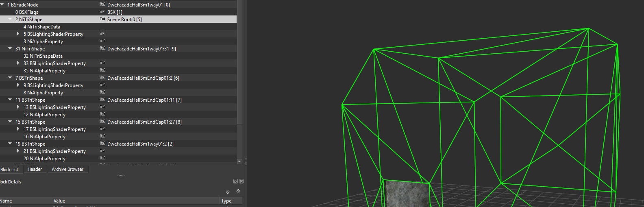Click Txt icon in 3 NiAlphaProperty row
This screenshot has width=644, height=207.
102,41
